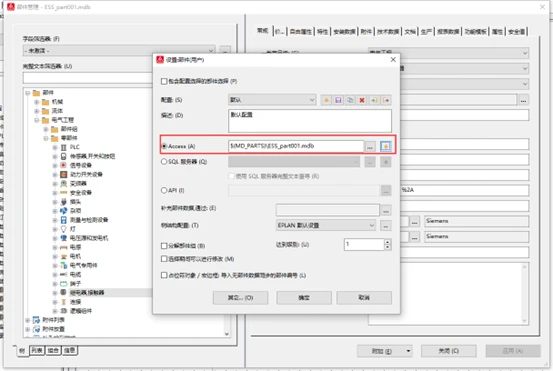
Task: Click the blue miscellaneous icon in the tree
Action: pos(63,211)
